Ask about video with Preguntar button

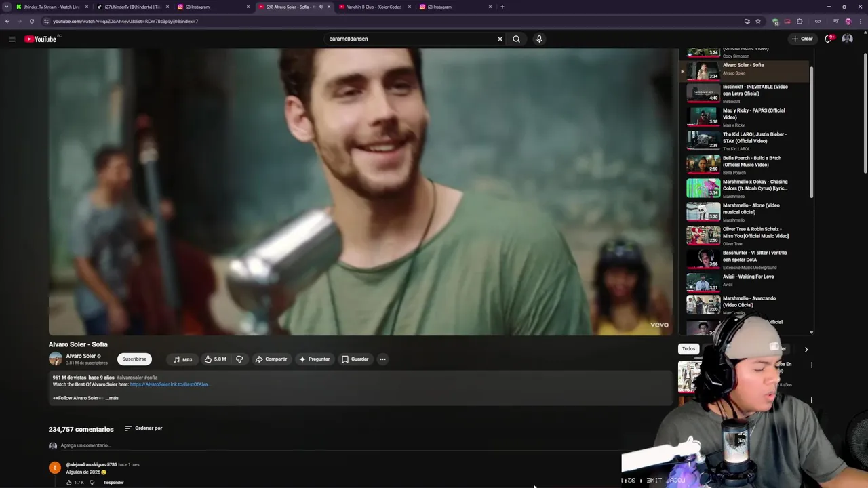314,359
